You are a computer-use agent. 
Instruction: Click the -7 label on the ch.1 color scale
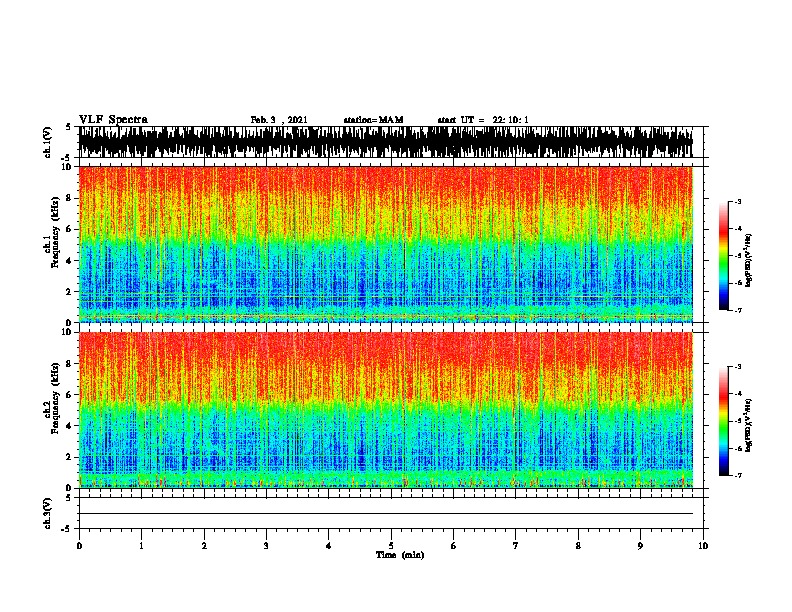(x=737, y=310)
